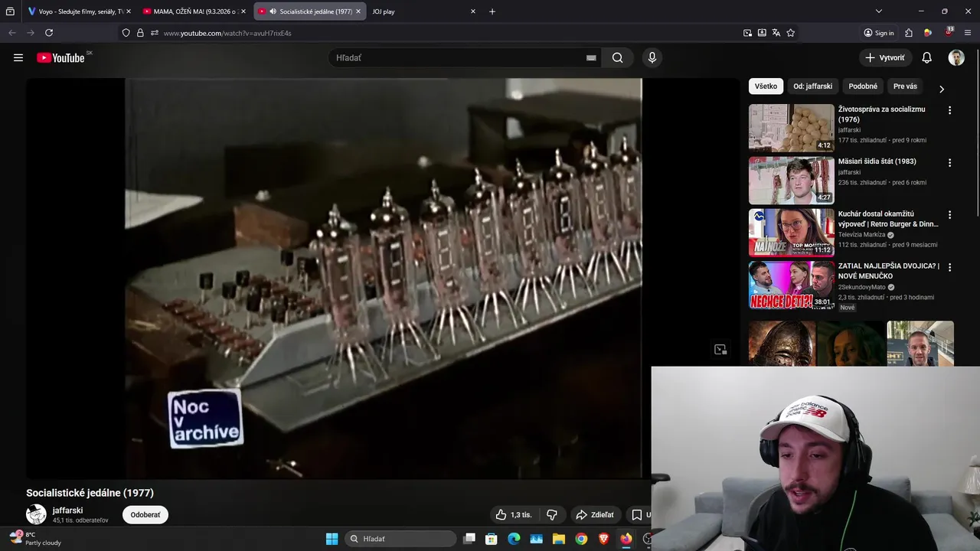Click the Zdieľať share button
Image resolution: width=980 pixels, height=551 pixels.
click(x=595, y=515)
